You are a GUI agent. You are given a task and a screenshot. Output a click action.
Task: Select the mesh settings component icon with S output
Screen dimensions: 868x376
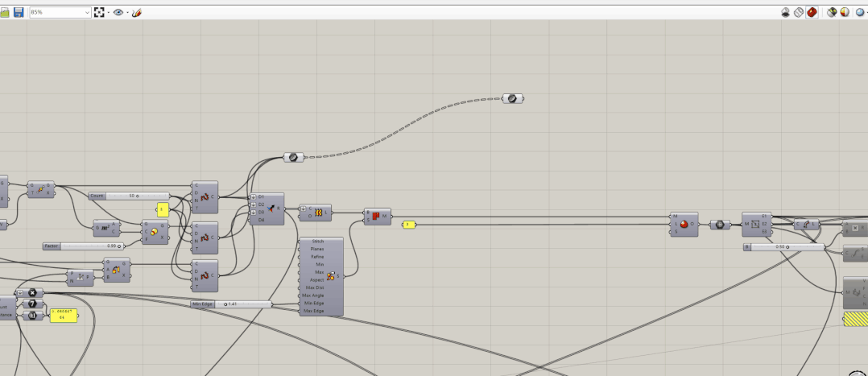(331, 276)
